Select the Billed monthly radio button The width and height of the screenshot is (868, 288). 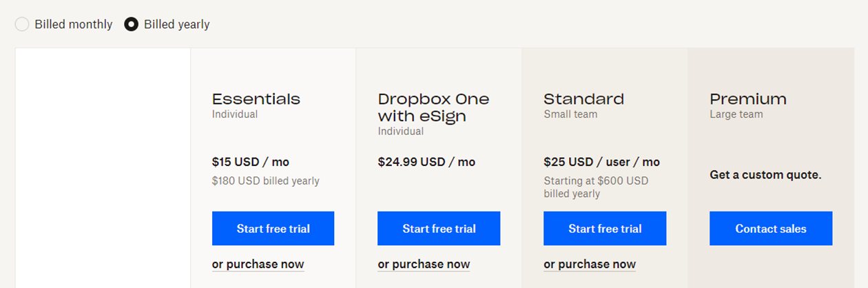(22, 24)
